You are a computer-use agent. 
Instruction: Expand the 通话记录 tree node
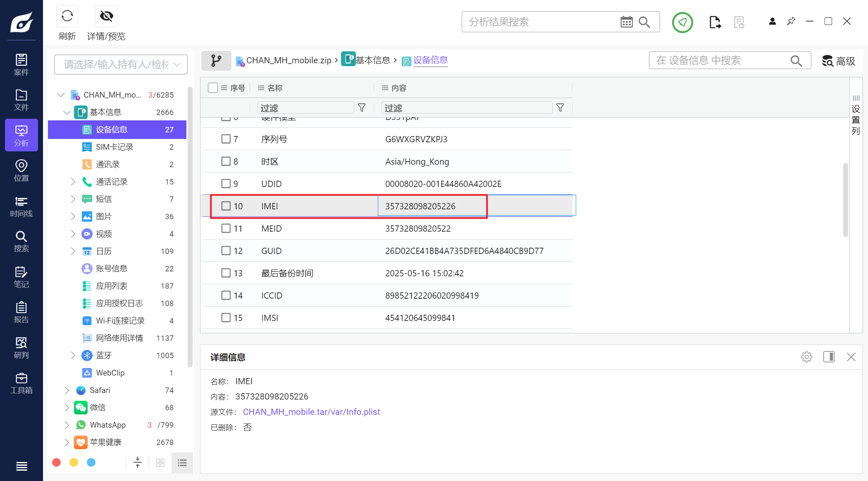[73, 182]
